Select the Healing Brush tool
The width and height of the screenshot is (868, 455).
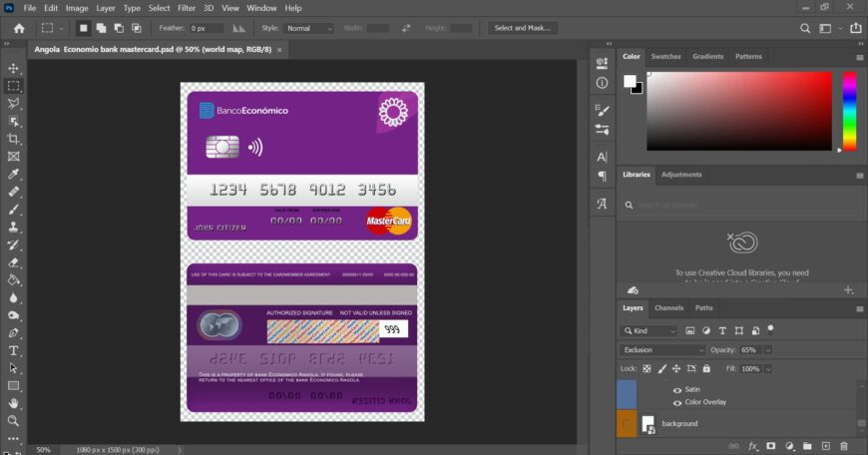(13, 192)
